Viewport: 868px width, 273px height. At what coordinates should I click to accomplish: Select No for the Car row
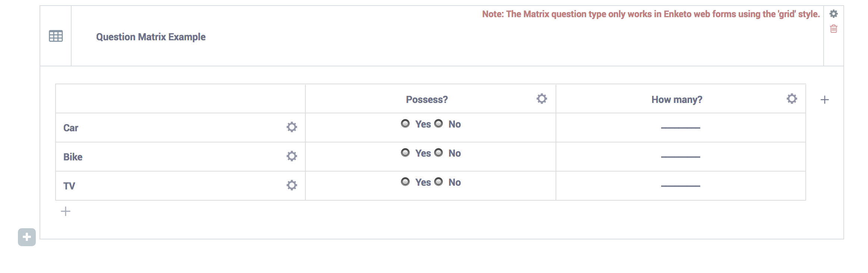[439, 123]
